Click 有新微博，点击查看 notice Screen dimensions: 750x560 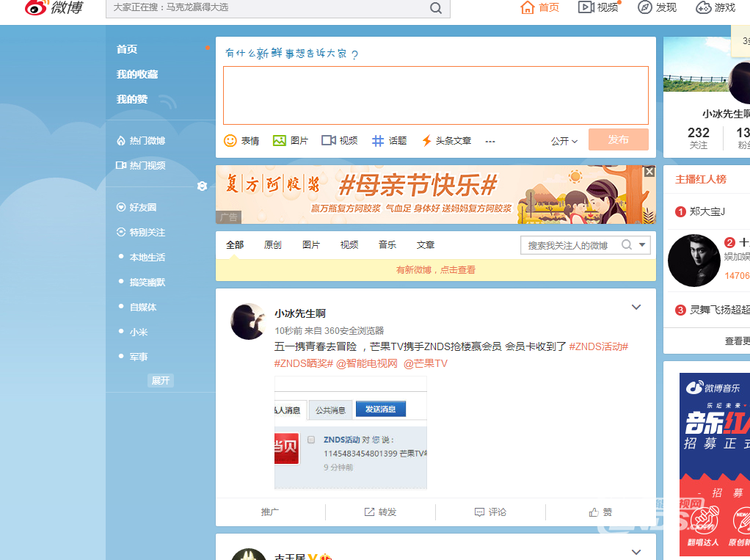[x=436, y=269]
